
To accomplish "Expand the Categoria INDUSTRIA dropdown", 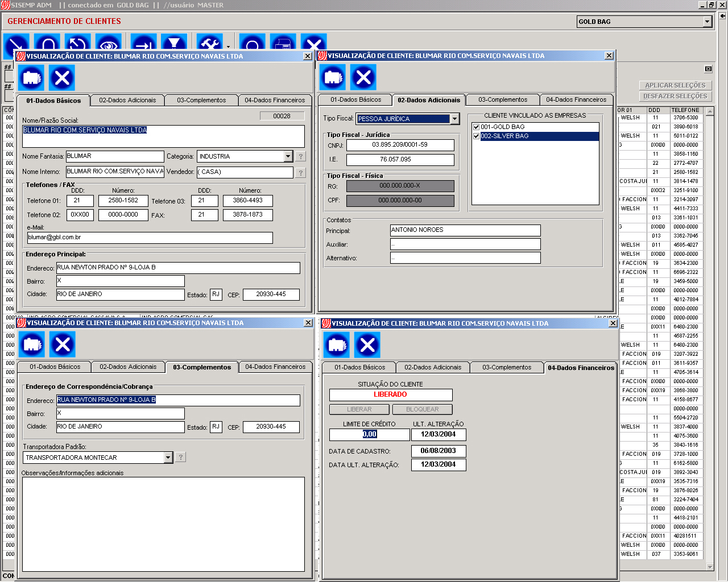I will pos(288,156).
